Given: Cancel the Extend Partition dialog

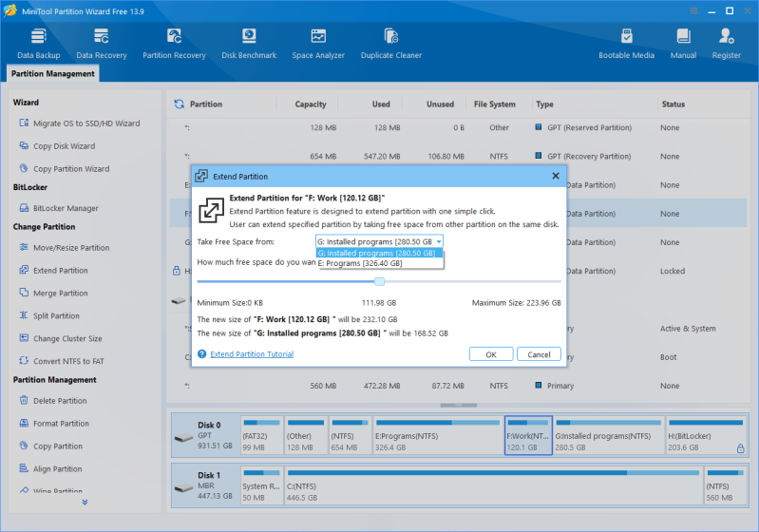Looking at the screenshot, I should point(539,354).
